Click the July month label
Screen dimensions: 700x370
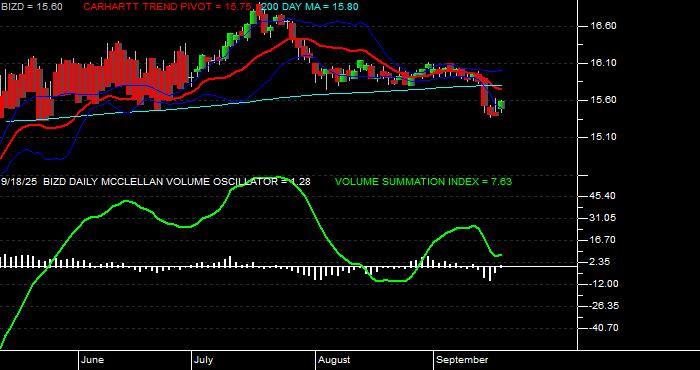click(x=204, y=360)
